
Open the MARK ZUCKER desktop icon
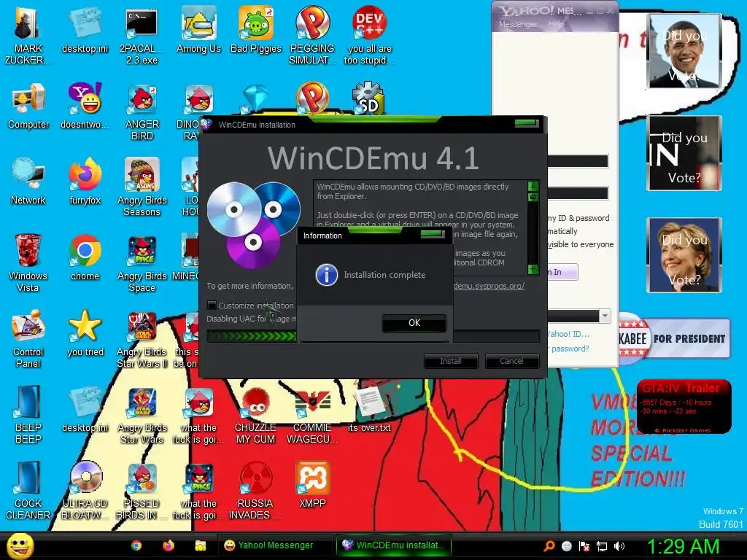coord(28,36)
